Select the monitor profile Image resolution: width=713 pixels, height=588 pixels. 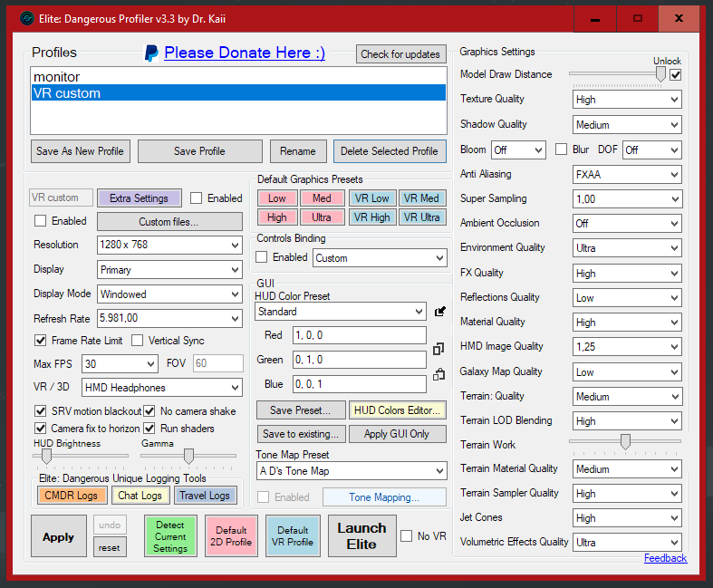(238, 76)
